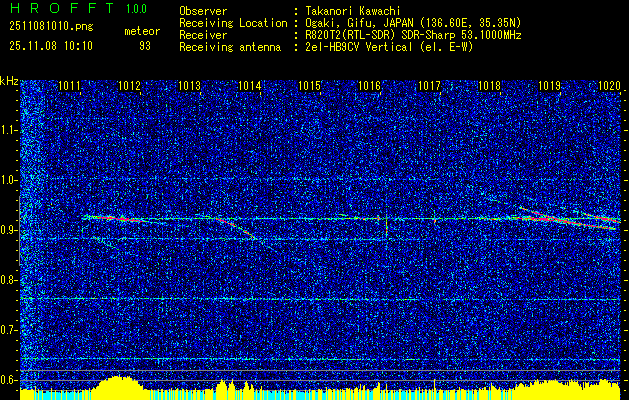The image size is (629, 400).
Task: Click the 1017 time marker
Action: coord(429,86)
